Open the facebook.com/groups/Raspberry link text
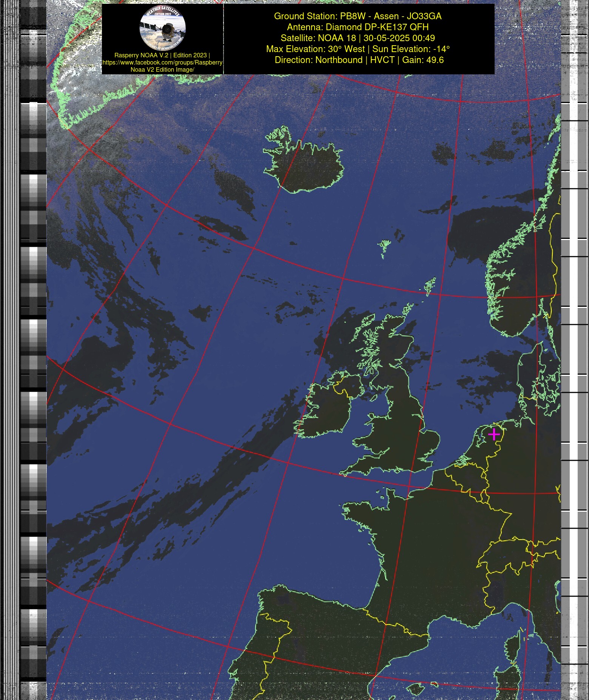This screenshot has width=589, height=700. (162, 62)
